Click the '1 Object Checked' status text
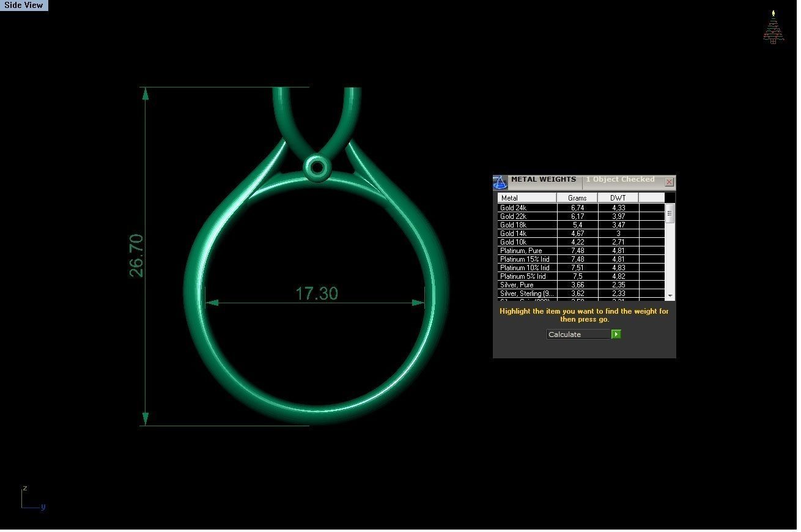 tap(620, 180)
